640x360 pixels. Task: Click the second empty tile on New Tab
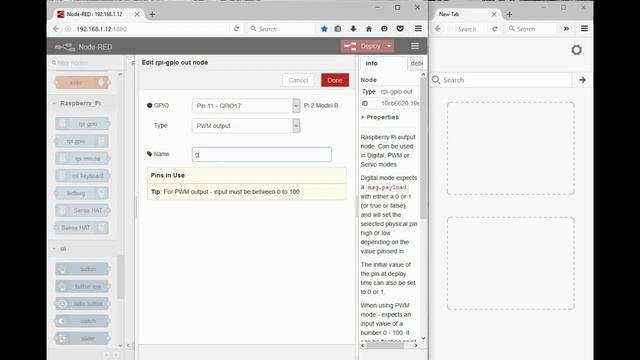511,264
